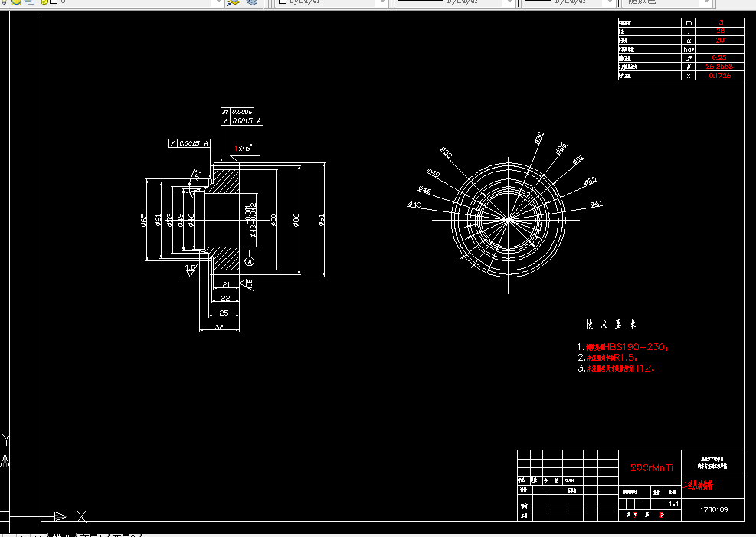Select the hatched section area of the gear
This screenshot has width=756, height=537.
[226, 182]
